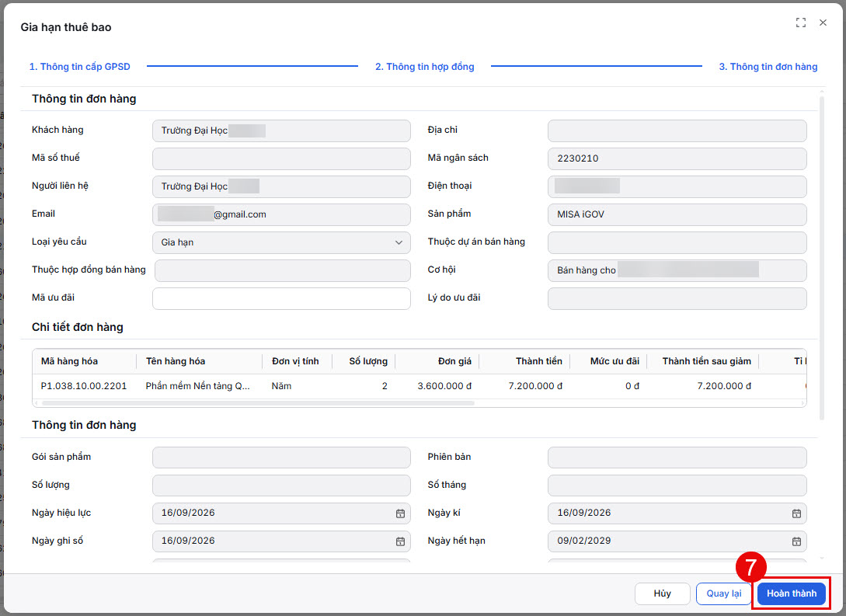Click the Hoàn thành button

tap(792, 594)
